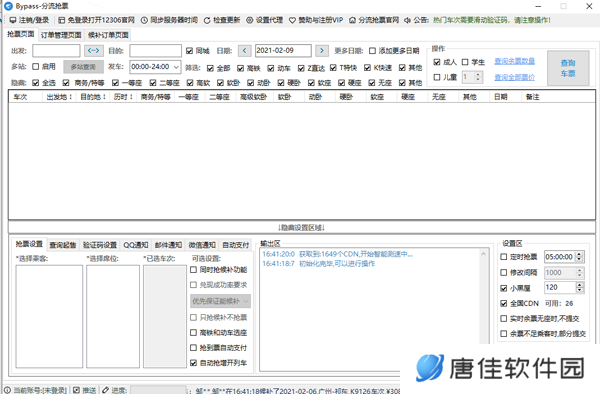The image size is (600, 394).
Task: Uncheck 高铁 filter checkbox
Action: (240, 68)
